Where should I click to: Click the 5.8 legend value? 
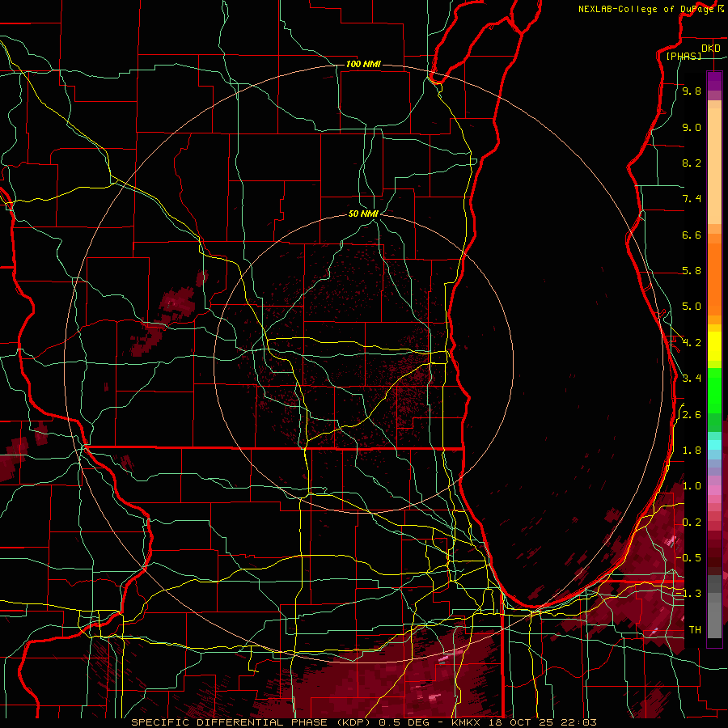coord(692,271)
